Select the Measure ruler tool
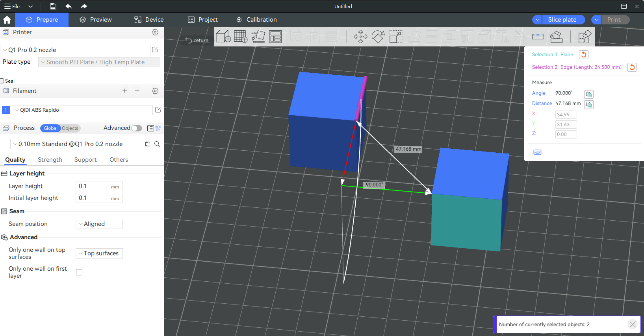The width and height of the screenshot is (644, 336). click(538, 37)
